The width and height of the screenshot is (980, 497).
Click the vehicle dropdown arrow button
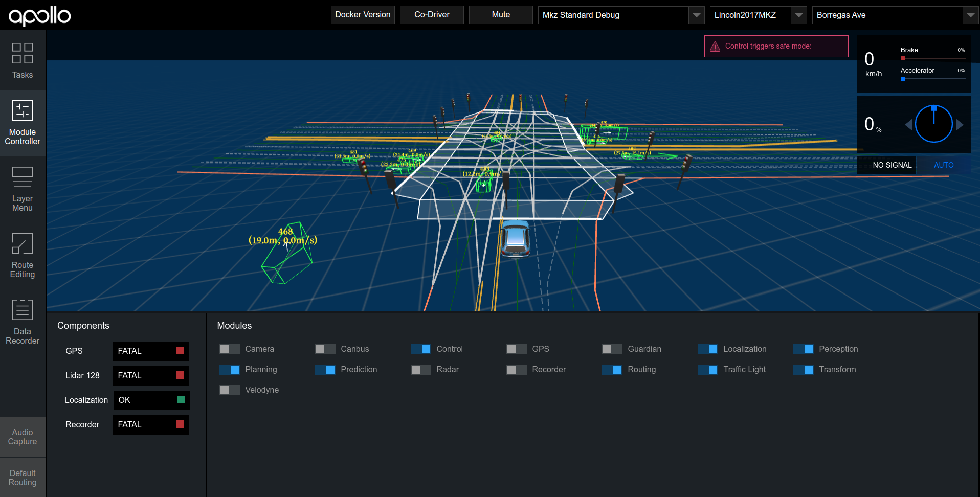coord(799,15)
